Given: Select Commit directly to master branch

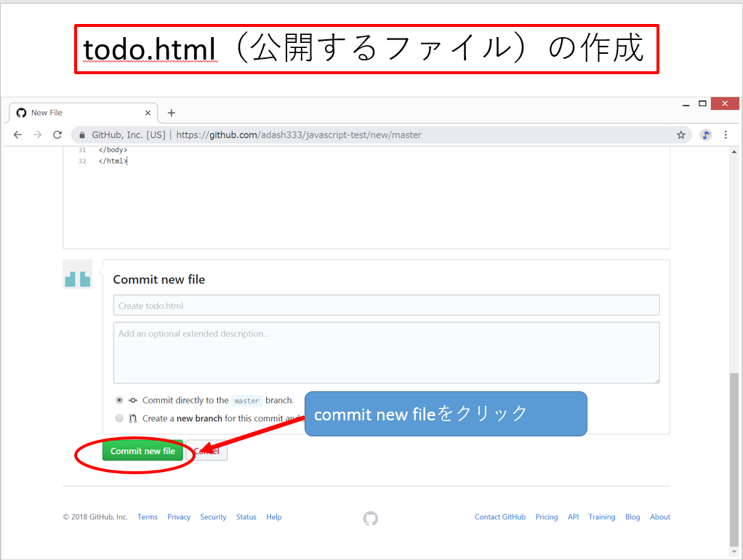Looking at the screenshot, I should [119, 400].
